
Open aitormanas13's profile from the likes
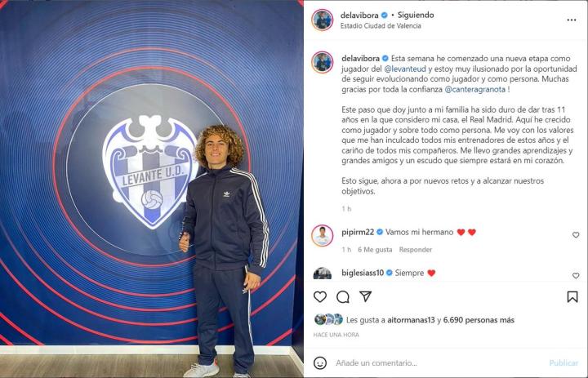[411, 320]
